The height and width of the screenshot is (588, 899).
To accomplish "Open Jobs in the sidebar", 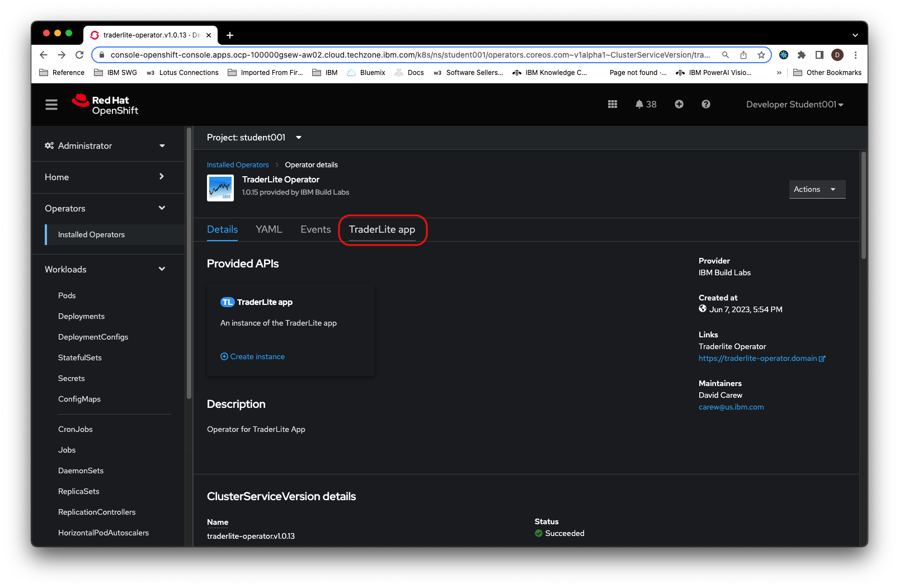I will [x=67, y=450].
